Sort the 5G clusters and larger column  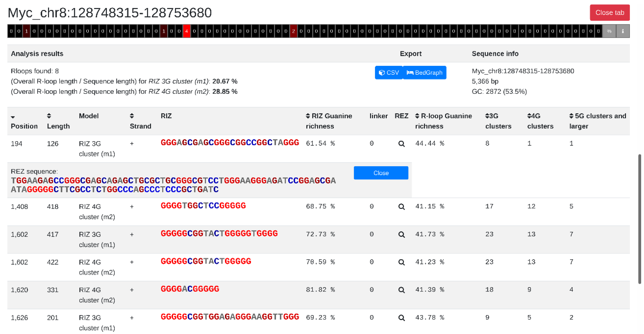click(572, 116)
